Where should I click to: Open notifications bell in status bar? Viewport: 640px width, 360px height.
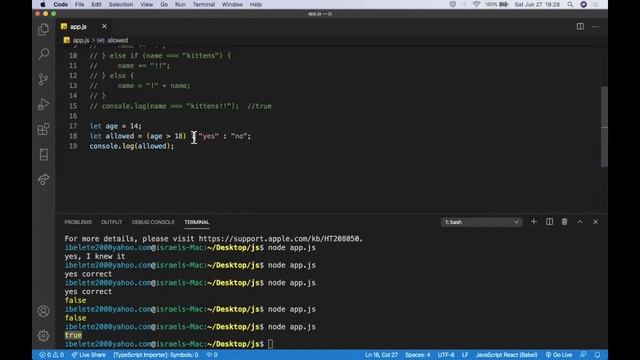point(597,355)
